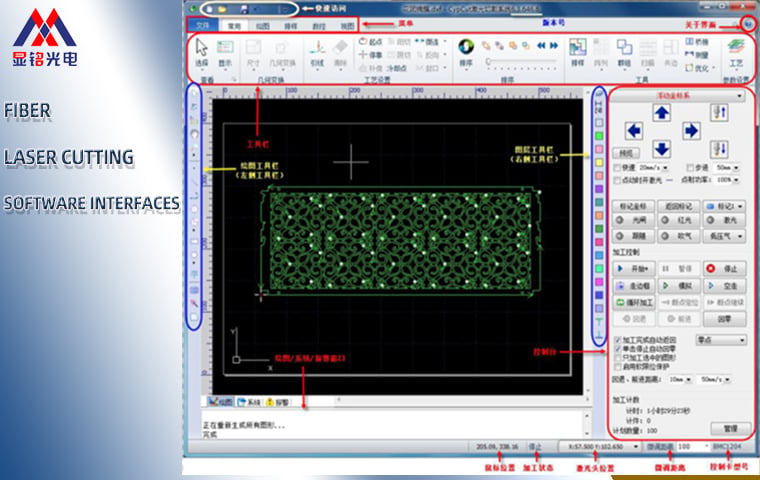Click the 引线 lead line tool

click(x=317, y=52)
